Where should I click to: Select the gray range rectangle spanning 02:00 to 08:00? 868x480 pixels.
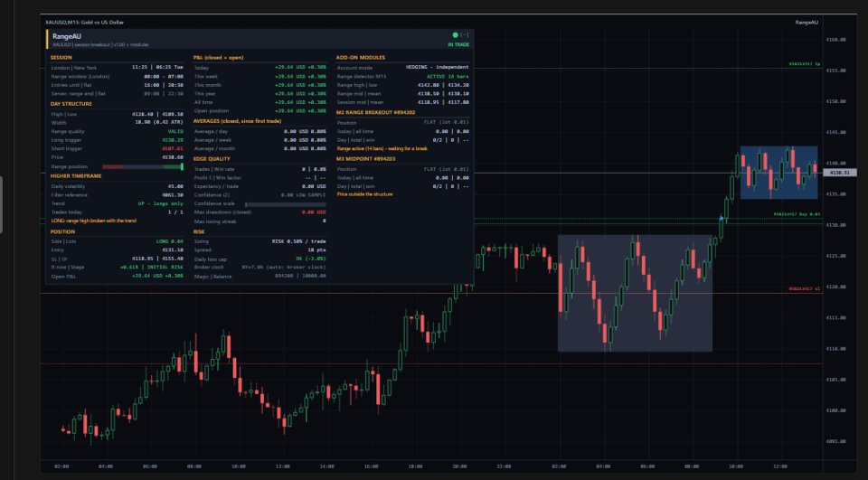(635, 294)
